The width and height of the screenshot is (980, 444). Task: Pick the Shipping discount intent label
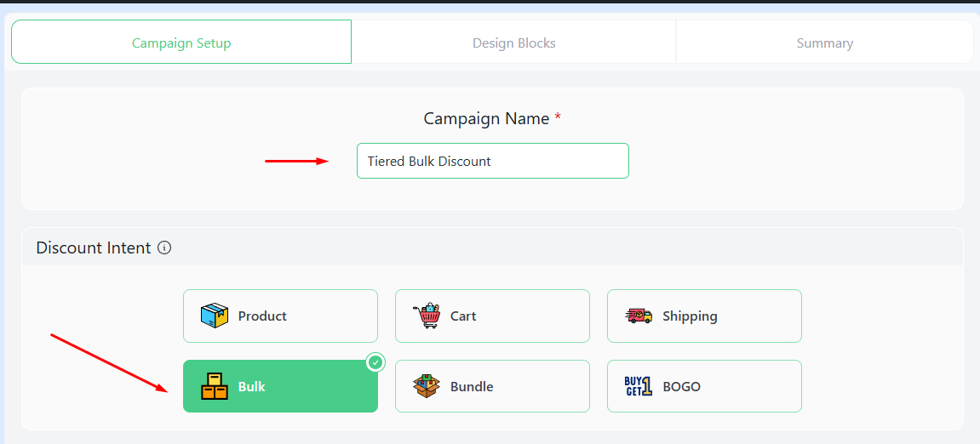tap(690, 316)
